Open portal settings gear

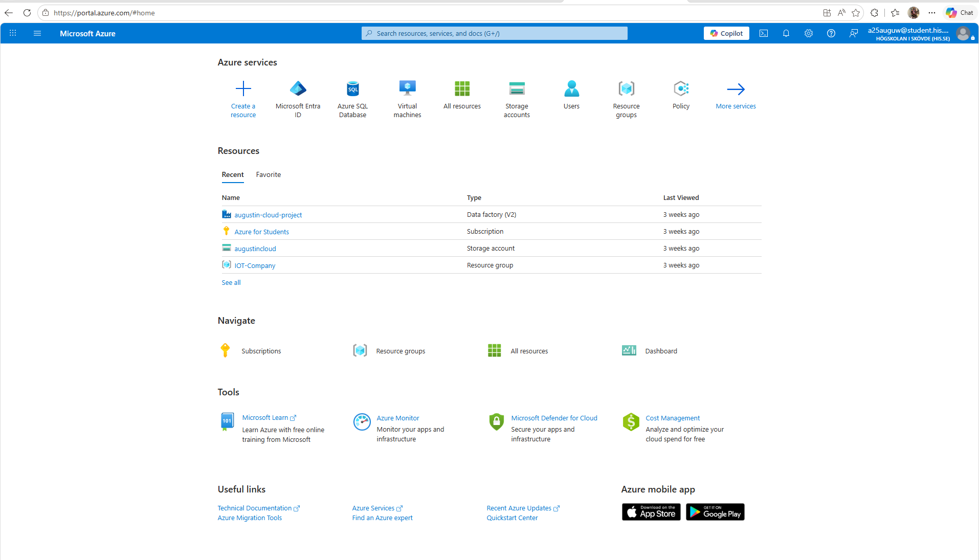pyautogui.click(x=808, y=33)
